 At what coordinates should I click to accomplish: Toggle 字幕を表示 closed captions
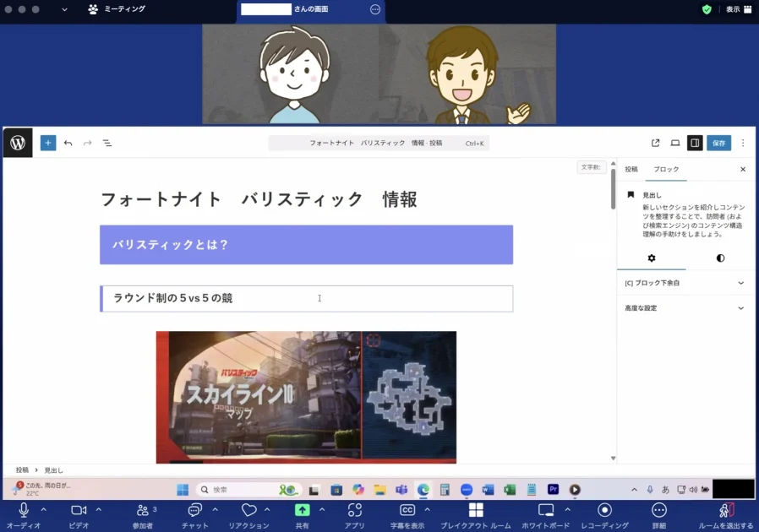pyautogui.click(x=407, y=516)
